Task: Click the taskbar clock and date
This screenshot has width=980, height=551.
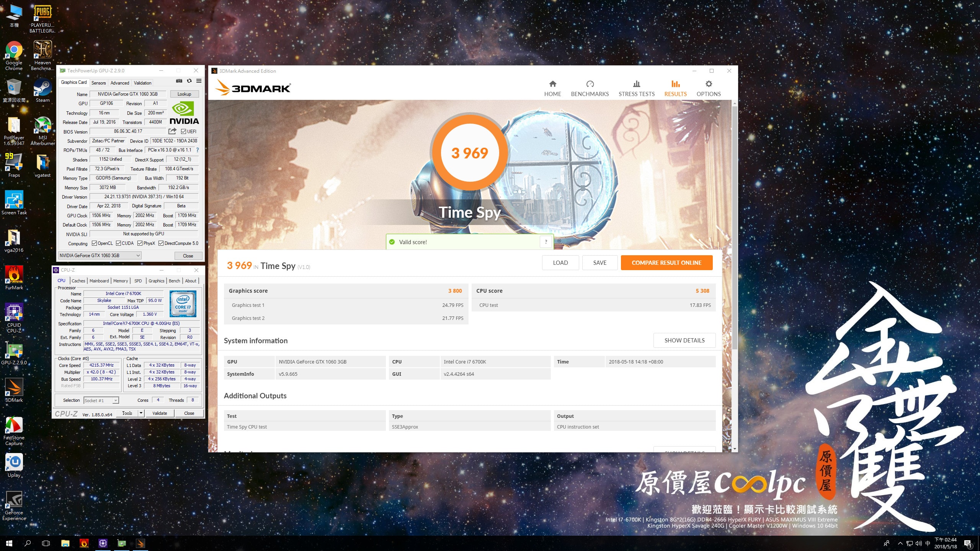Action: coord(945,543)
